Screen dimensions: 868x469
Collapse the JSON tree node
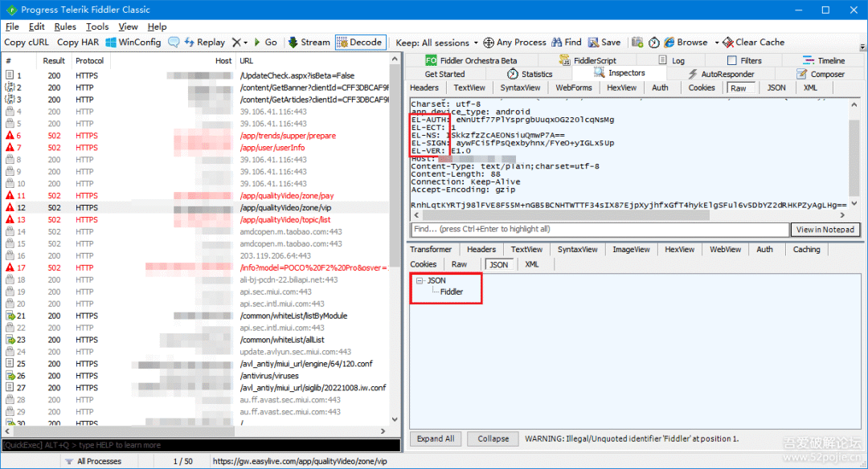[x=420, y=280]
